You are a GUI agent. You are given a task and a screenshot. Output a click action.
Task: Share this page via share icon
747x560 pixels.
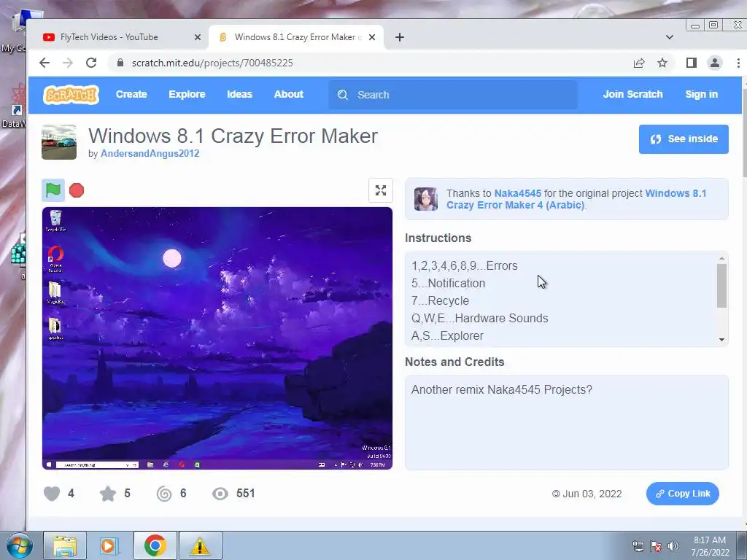(639, 63)
